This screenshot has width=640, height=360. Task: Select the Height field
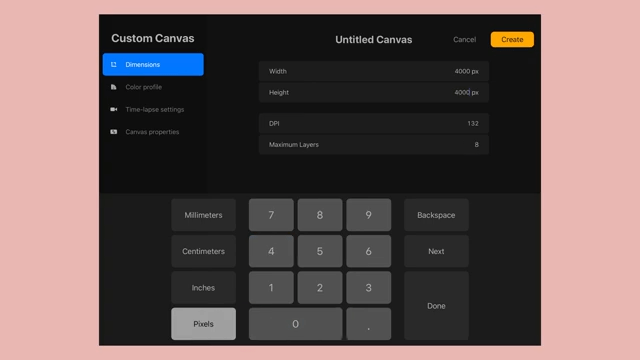pyautogui.click(x=373, y=92)
